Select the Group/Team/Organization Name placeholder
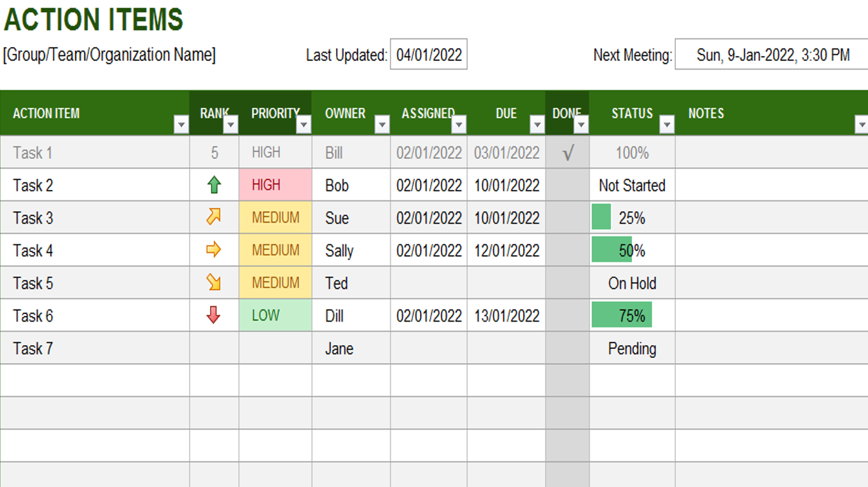This screenshot has width=868, height=487. (x=109, y=55)
